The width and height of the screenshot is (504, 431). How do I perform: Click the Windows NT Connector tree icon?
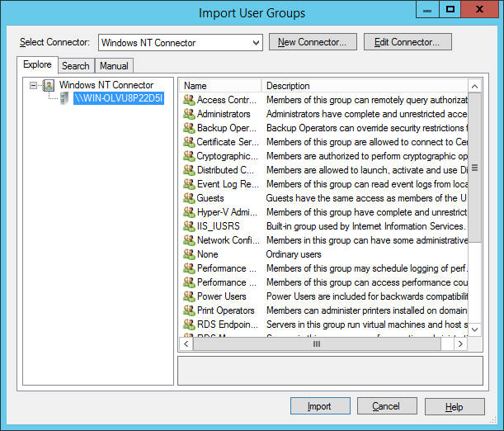[x=49, y=85]
